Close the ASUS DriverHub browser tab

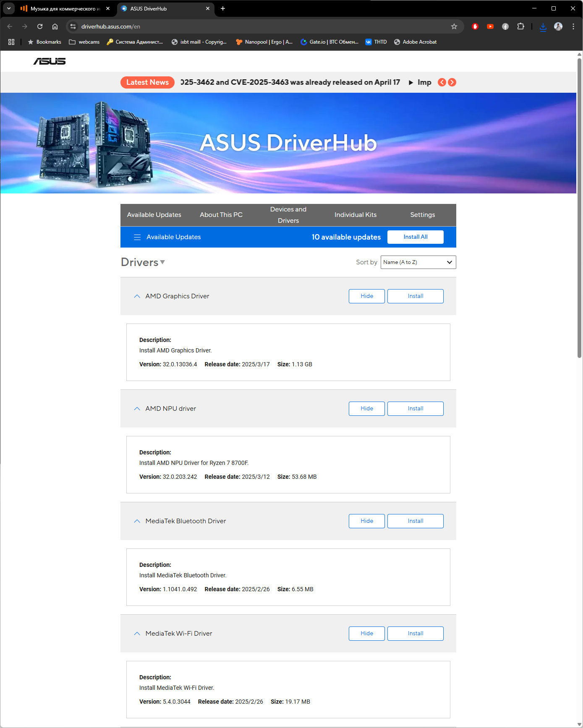[x=208, y=8]
